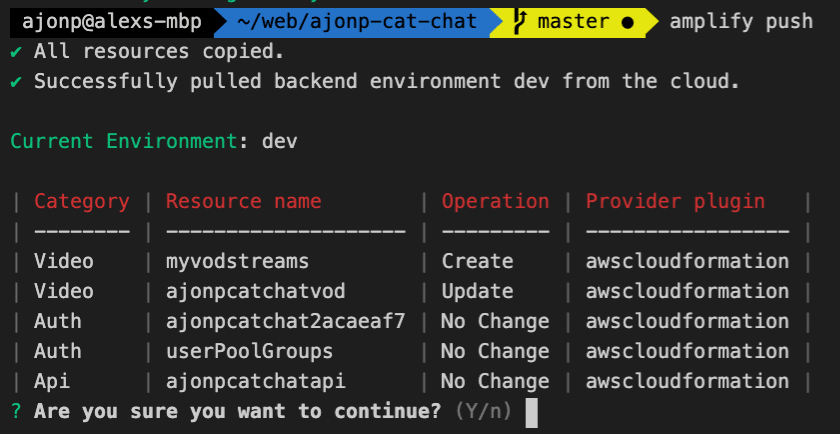840x434 pixels.
Task: Click the Operation column header
Action: click(x=496, y=201)
